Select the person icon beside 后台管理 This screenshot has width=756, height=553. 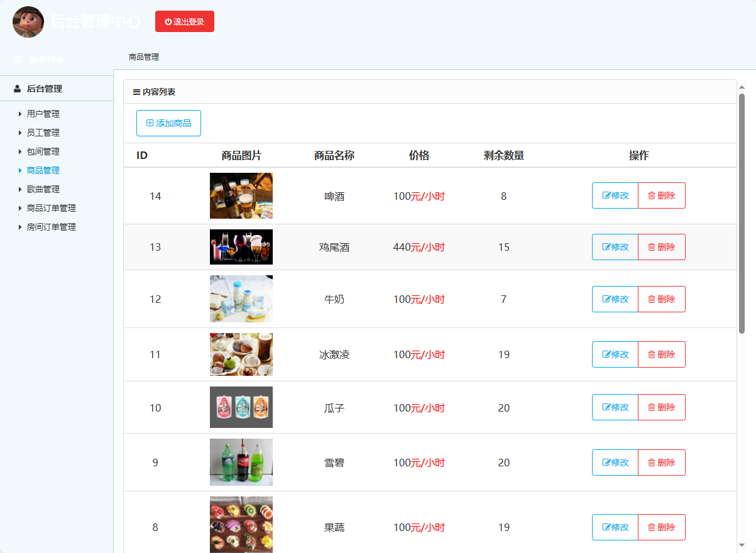pos(16,89)
